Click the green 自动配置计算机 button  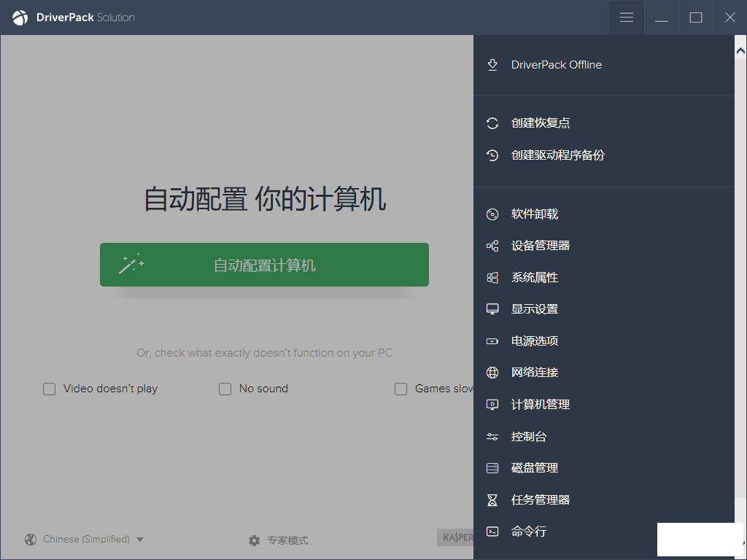pyautogui.click(x=264, y=265)
